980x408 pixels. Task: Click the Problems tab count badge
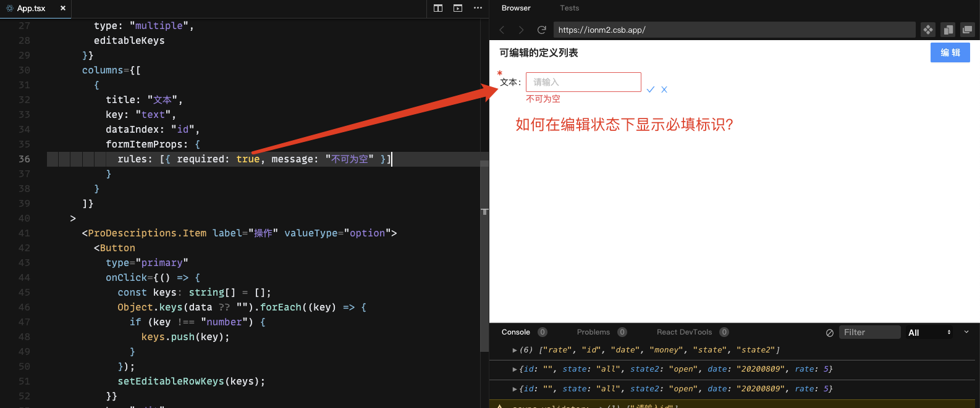click(x=622, y=332)
